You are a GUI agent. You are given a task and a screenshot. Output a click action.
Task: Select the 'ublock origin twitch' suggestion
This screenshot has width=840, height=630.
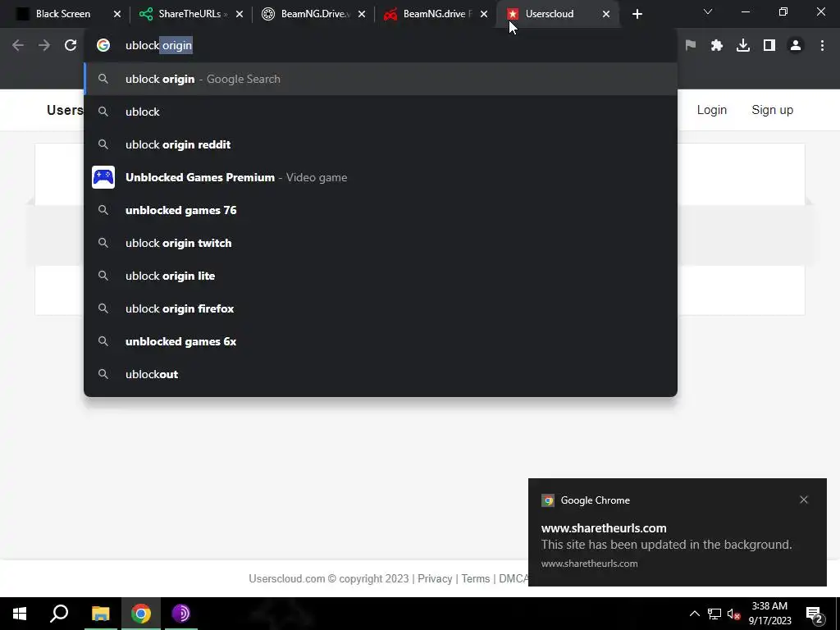click(381, 243)
